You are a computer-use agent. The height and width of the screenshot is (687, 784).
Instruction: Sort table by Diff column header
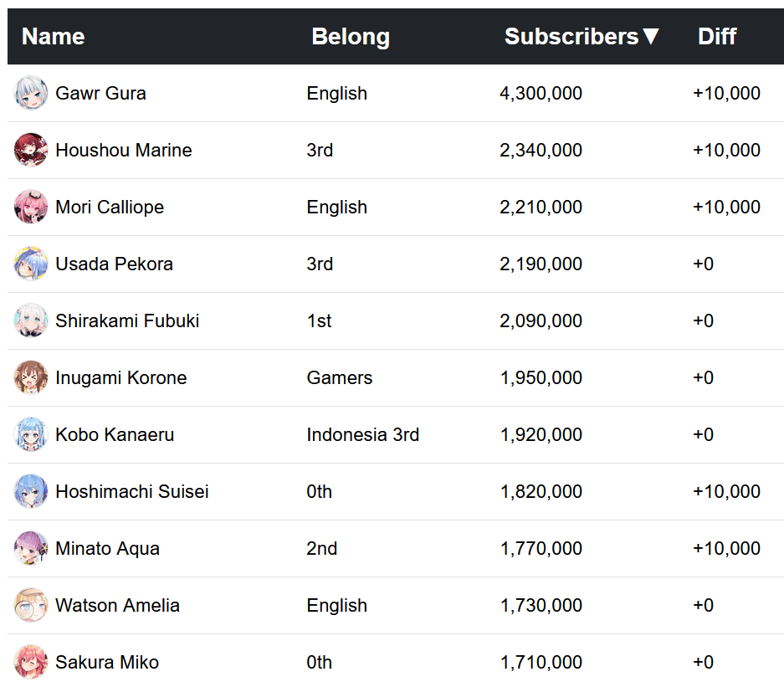click(x=717, y=37)
